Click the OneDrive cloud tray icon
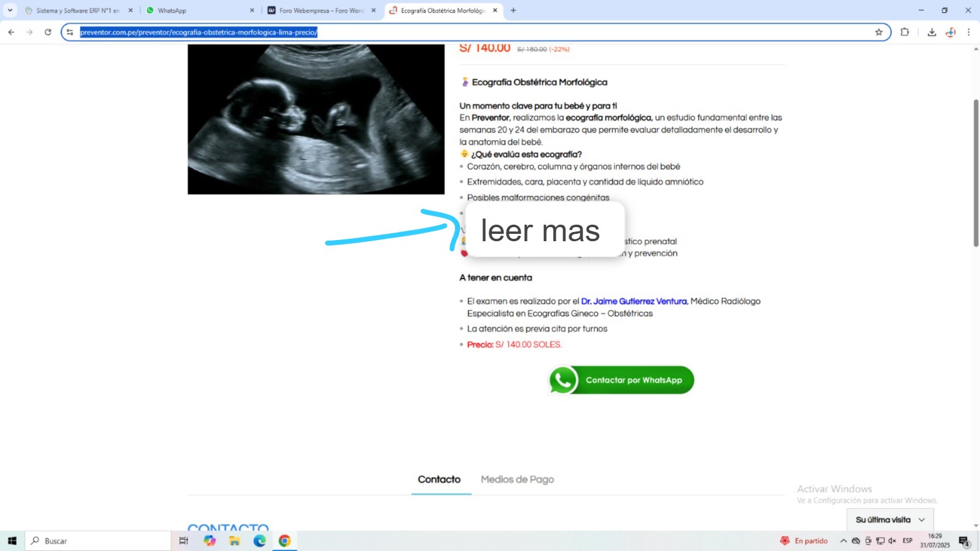 [856, 541]
